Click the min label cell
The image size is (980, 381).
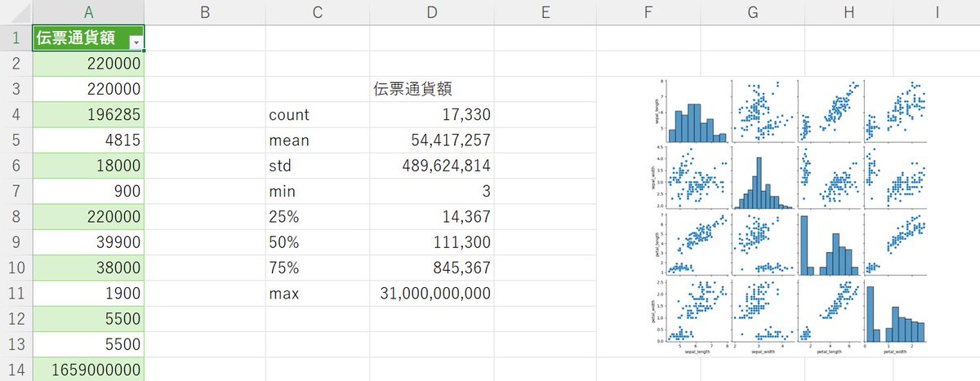[318, 191]
